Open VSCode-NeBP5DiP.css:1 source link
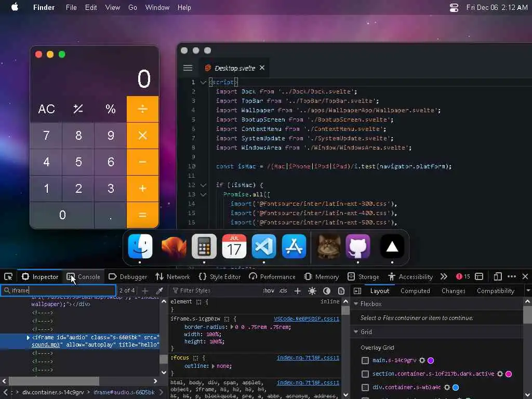 click(307, 318)
